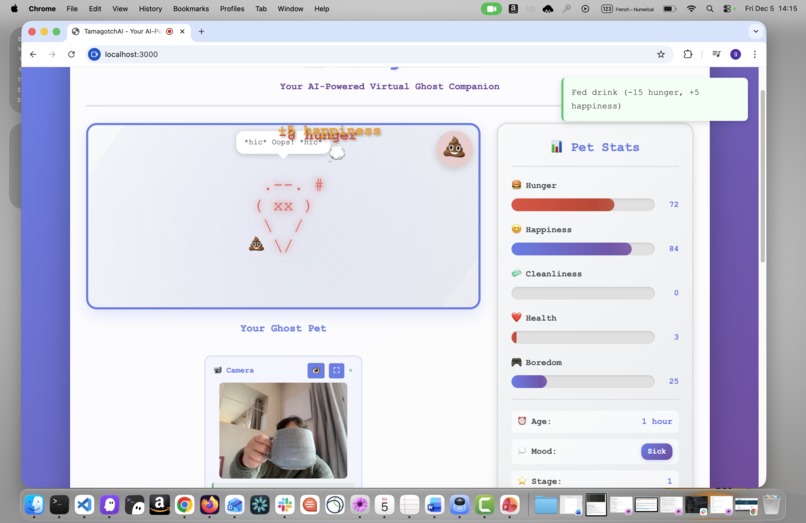Viewport: 806px width, 523px height.
Task: Click the Boredom progress bar
Action: [x=582, y=382]
